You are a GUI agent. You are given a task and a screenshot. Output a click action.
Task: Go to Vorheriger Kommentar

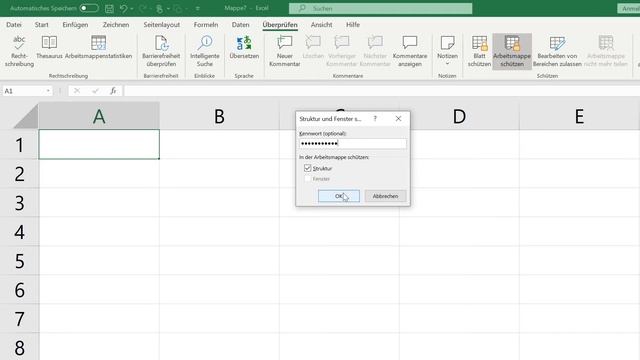342,51
